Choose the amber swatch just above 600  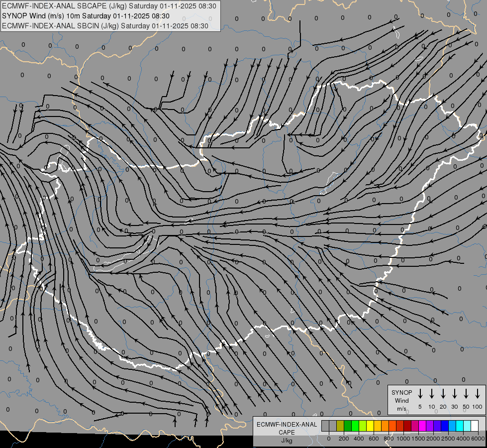[378, 426]
